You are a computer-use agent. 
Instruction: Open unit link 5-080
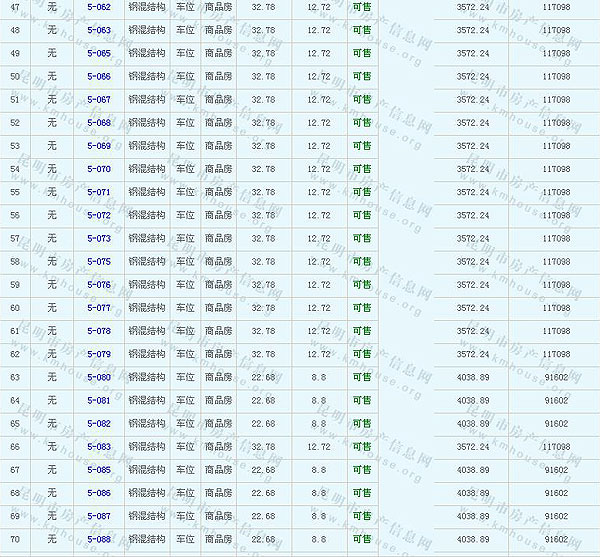pyautogui.click(x=99, y=377)
